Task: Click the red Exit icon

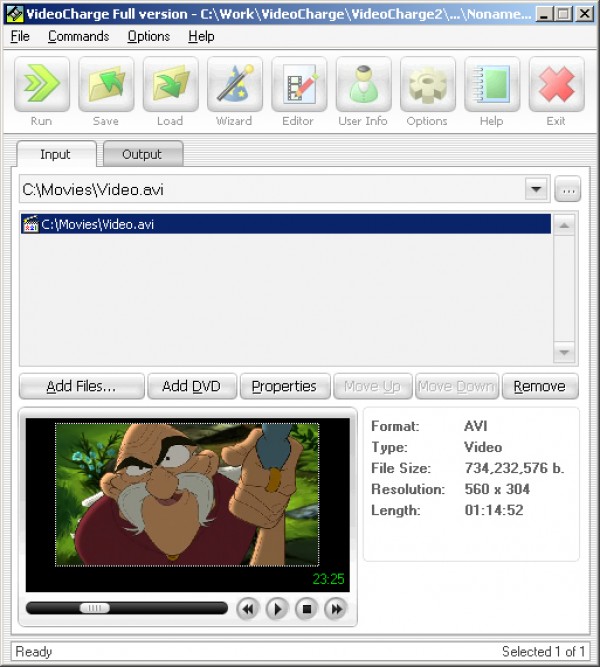Action: (556, 84)
